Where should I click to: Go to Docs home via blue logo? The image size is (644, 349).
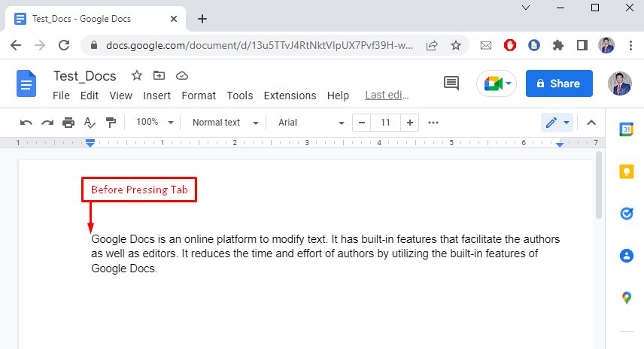26,83
